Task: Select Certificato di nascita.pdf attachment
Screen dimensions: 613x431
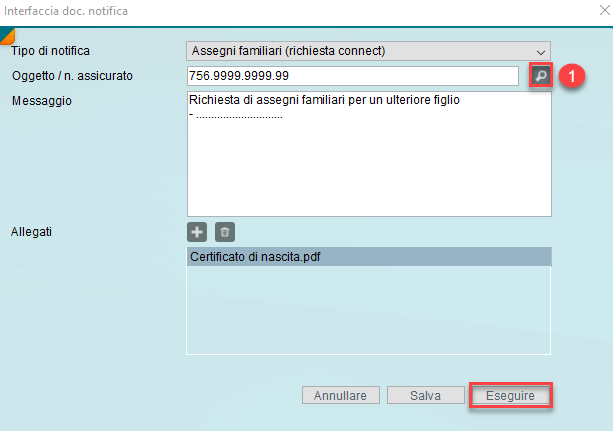Action: (x=369, y=257)
